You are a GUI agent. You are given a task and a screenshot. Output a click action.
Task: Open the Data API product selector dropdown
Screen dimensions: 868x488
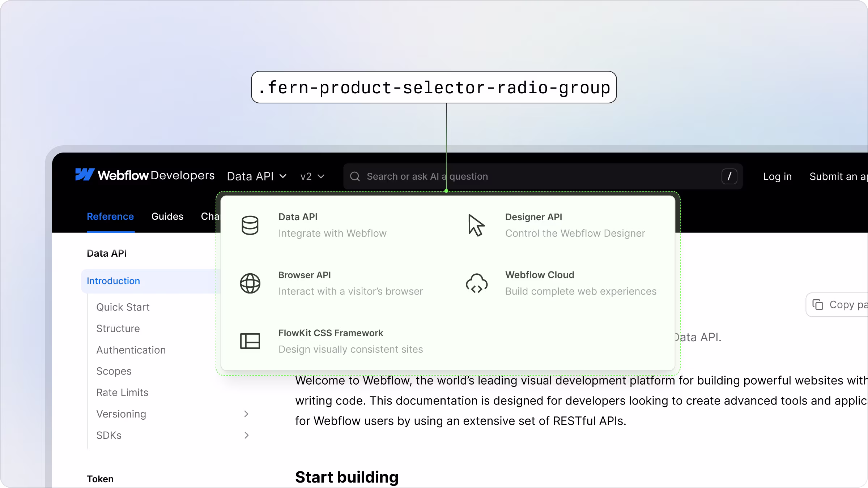(257, 176)
